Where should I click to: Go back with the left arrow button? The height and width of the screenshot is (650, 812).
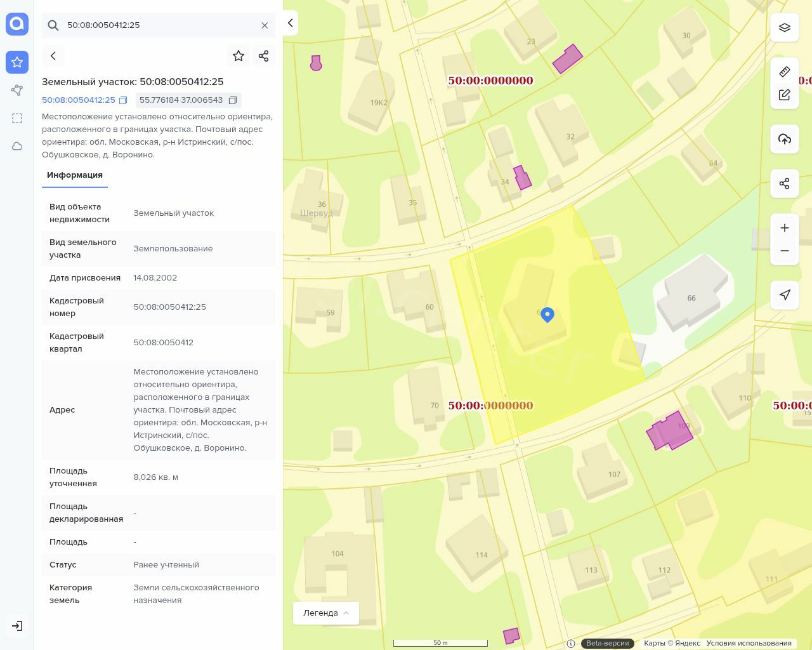(x=53, y=56)
